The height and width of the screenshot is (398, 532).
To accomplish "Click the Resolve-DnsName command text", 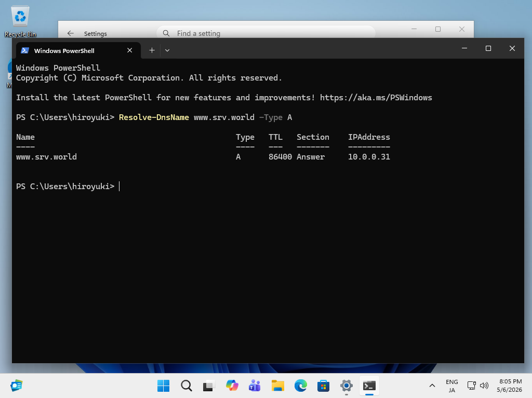I will (154, 117).
